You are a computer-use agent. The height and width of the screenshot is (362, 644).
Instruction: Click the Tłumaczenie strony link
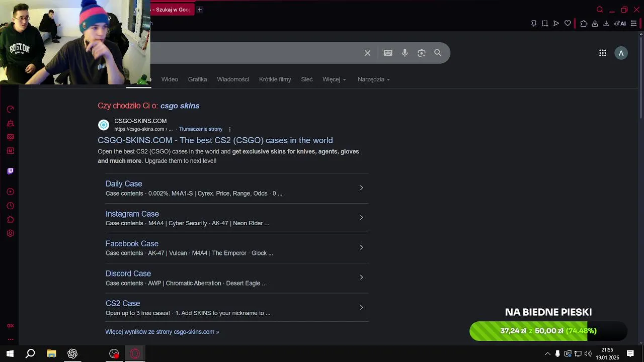[x=201, y=129]
